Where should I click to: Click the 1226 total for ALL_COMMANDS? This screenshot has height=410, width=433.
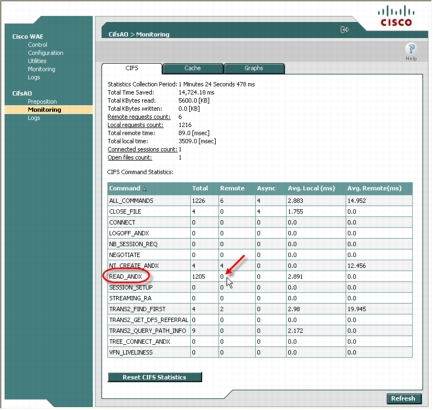coord(199,201)
